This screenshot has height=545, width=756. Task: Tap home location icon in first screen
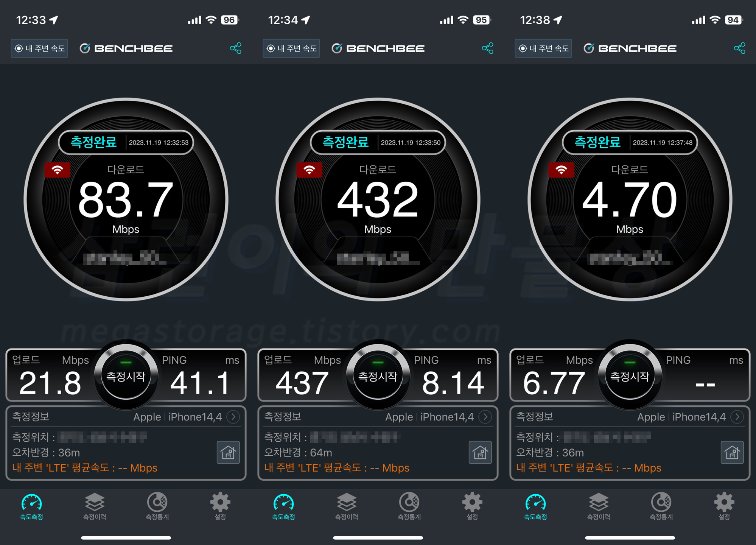pos(228,452)
